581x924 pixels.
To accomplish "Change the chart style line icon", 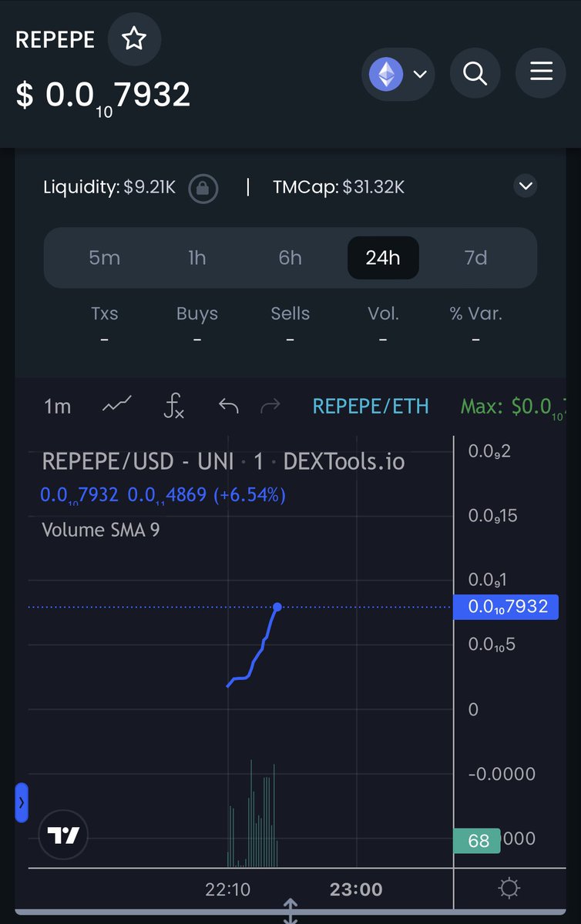I will coord(116,404).
